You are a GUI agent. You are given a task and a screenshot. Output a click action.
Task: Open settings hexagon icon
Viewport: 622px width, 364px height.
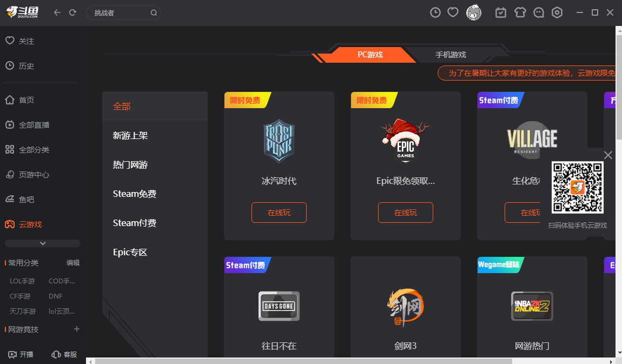(557, 12)
